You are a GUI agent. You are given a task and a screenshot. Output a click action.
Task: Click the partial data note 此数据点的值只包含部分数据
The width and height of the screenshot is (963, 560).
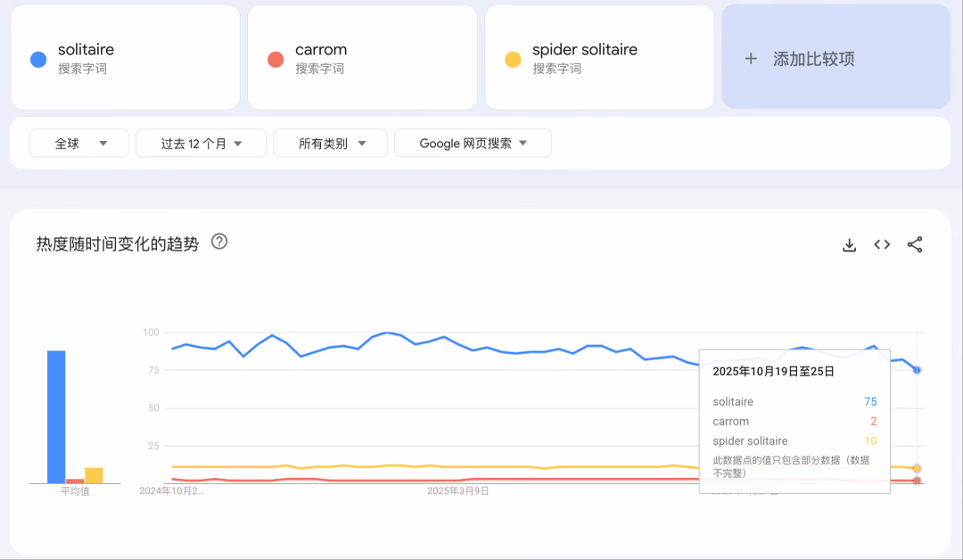791,466
